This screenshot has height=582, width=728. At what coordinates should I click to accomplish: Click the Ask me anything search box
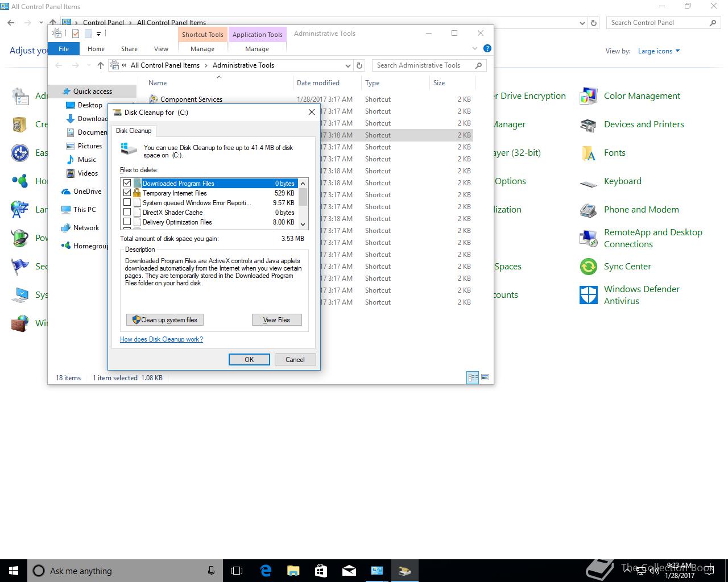(x=125, y=571)
